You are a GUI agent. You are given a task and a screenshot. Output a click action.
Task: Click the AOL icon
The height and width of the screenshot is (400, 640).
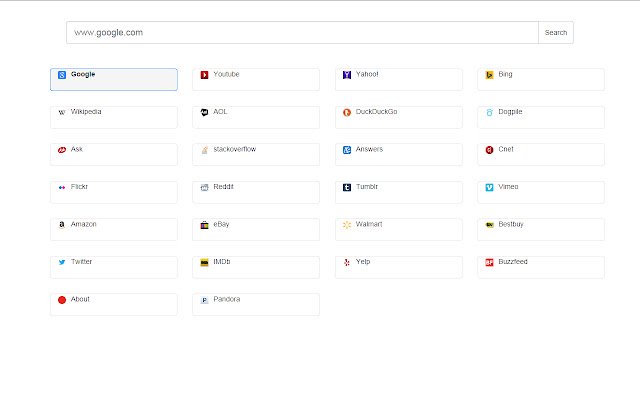click(204, 112)
